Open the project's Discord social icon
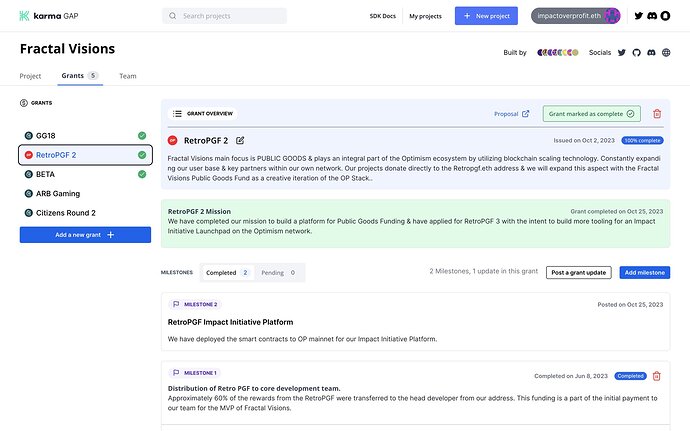This screenshot has height=431, width=690. [651, 53]
